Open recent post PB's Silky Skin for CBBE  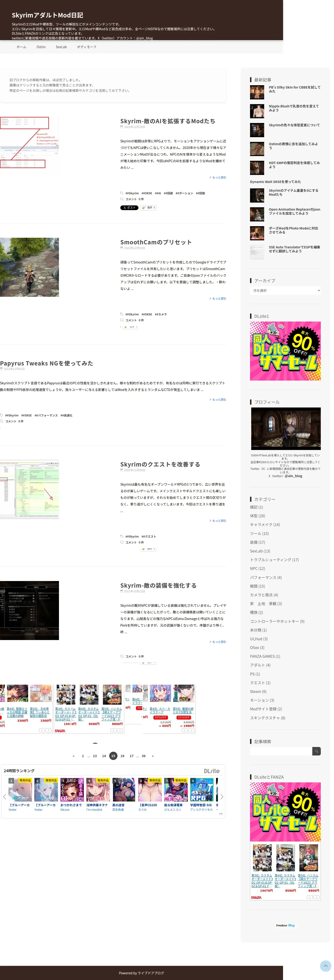point(294,89)
